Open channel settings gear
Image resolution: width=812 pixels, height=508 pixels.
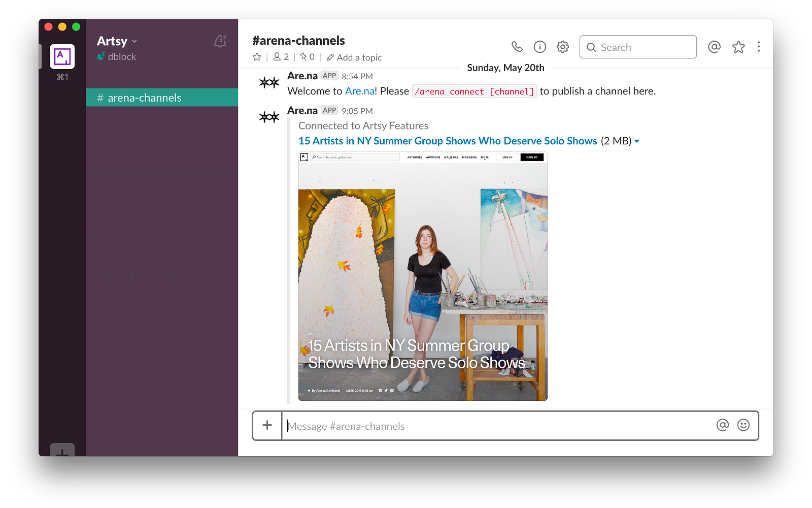tap(563, 47)
